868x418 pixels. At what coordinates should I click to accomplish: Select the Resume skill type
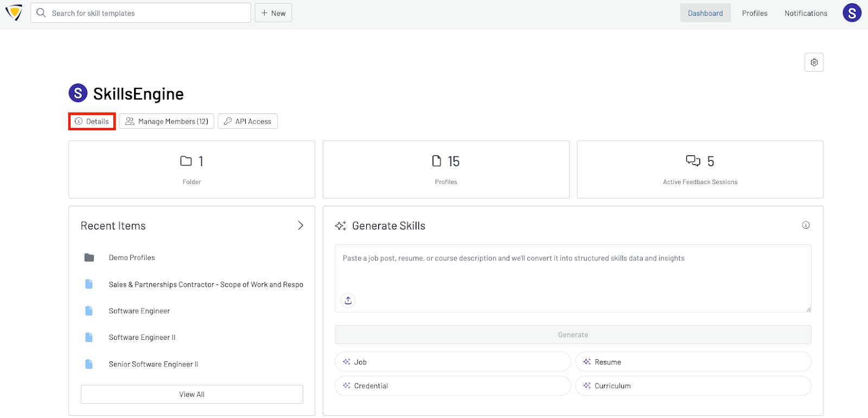click(693, 362)
